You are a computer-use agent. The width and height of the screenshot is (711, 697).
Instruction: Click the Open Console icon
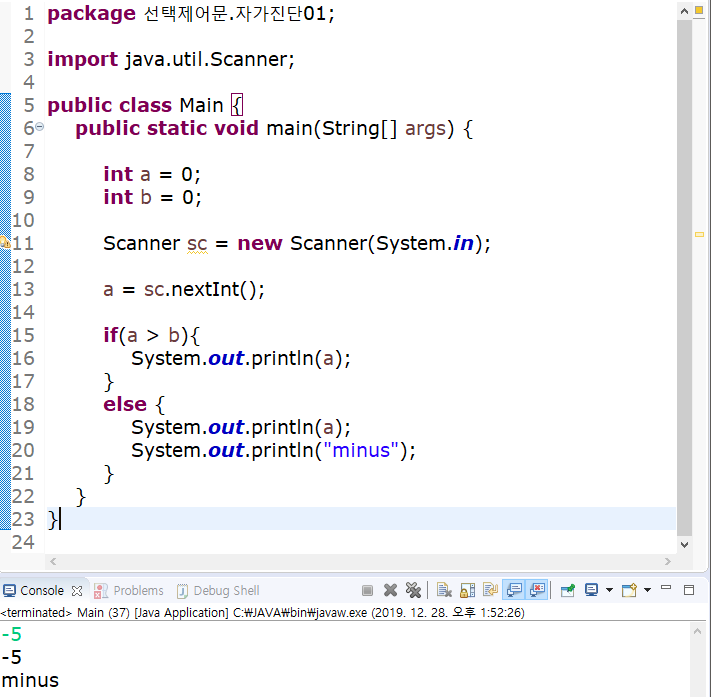tap(629, 590)
